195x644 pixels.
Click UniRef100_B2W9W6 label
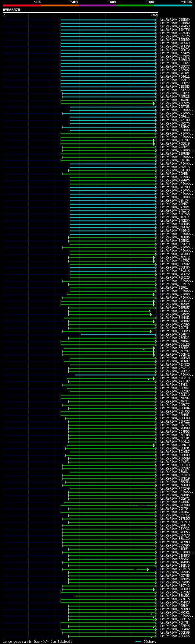click(x=175, y=572)
